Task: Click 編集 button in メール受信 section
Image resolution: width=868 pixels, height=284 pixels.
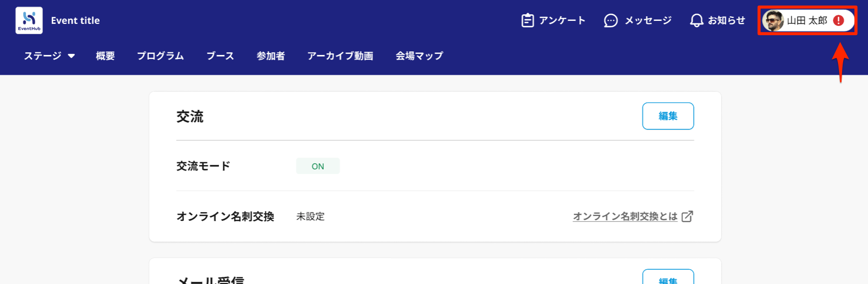Action: tap(668, 277)
